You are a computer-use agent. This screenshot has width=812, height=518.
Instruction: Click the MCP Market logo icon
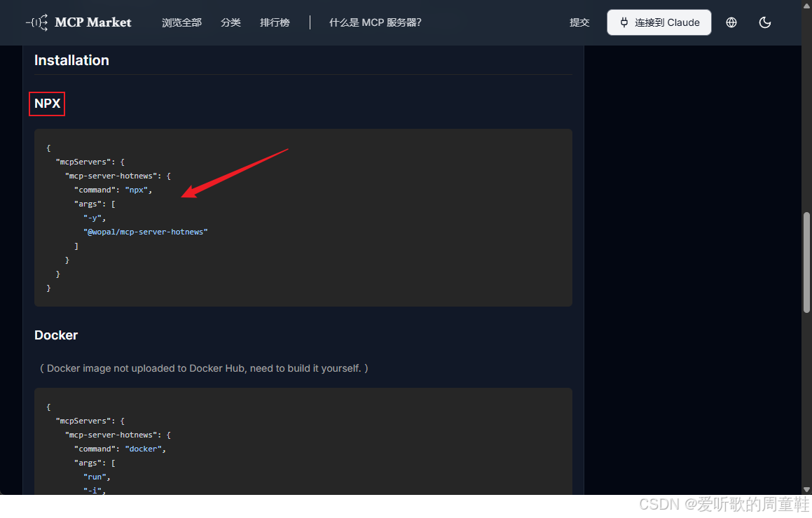click(36, 22)
